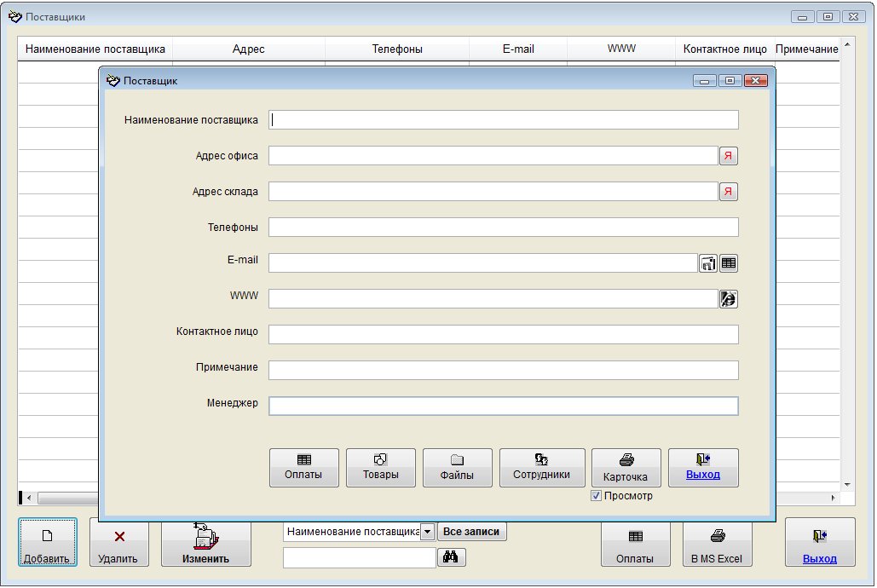Viewport: 877px width, 588px height.
Task: Focus the search text field at bottom
Action: pyautogui.click(x=359, y=557)
